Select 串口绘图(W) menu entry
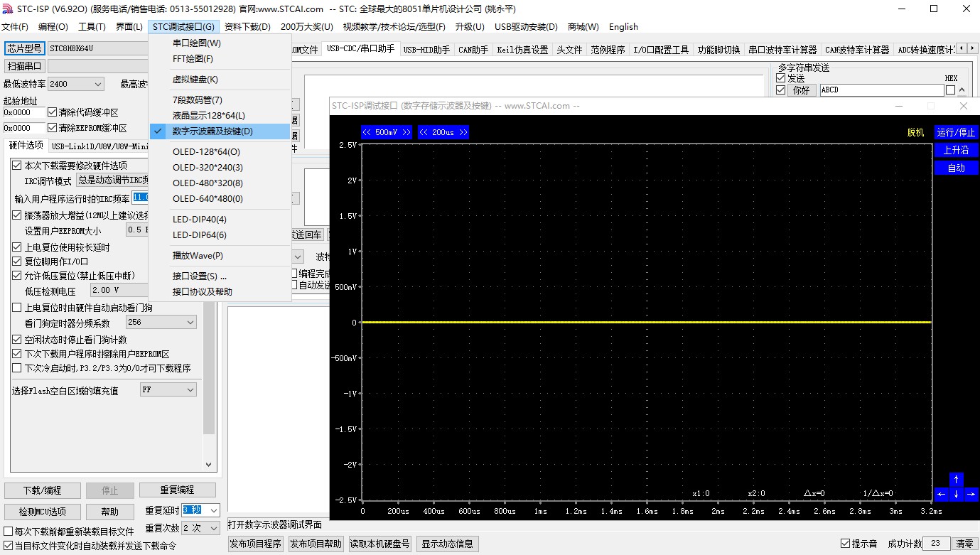The width and height of the screenshot is (980, 555). (x=220, y=43)
